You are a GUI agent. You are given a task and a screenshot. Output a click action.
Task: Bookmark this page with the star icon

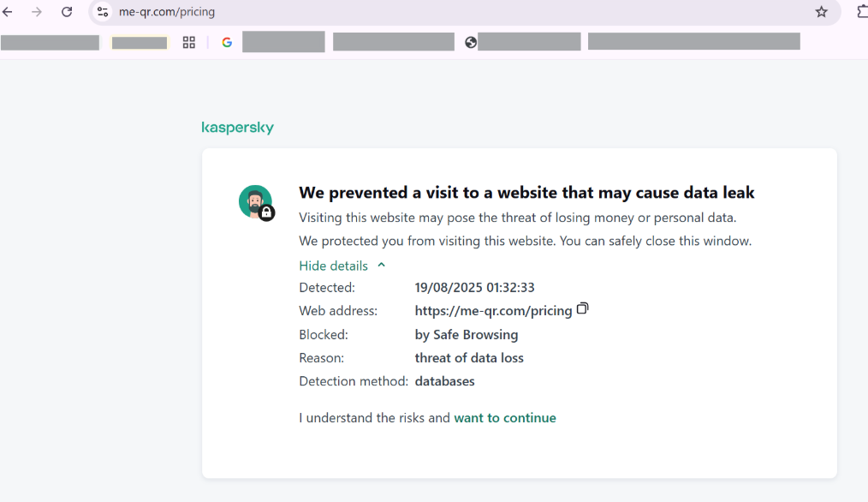tap(821, 12)
